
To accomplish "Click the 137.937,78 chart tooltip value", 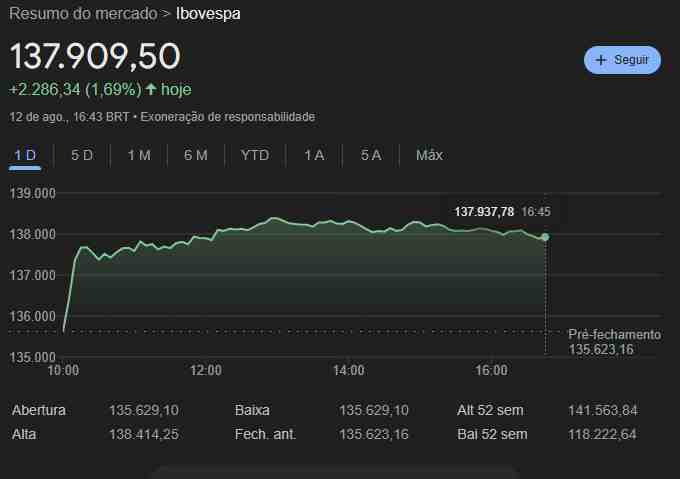I will (484, 212).
